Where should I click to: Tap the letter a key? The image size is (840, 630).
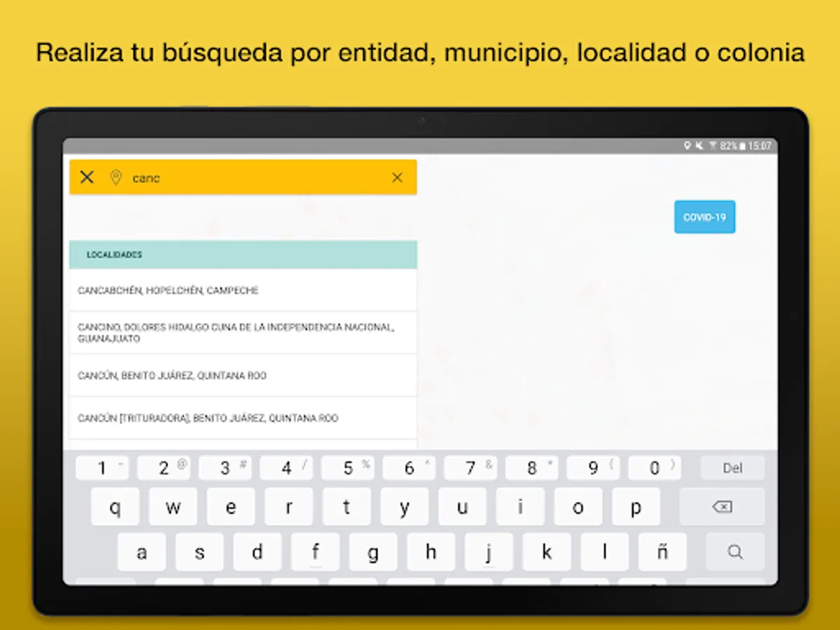coord(141,552)
